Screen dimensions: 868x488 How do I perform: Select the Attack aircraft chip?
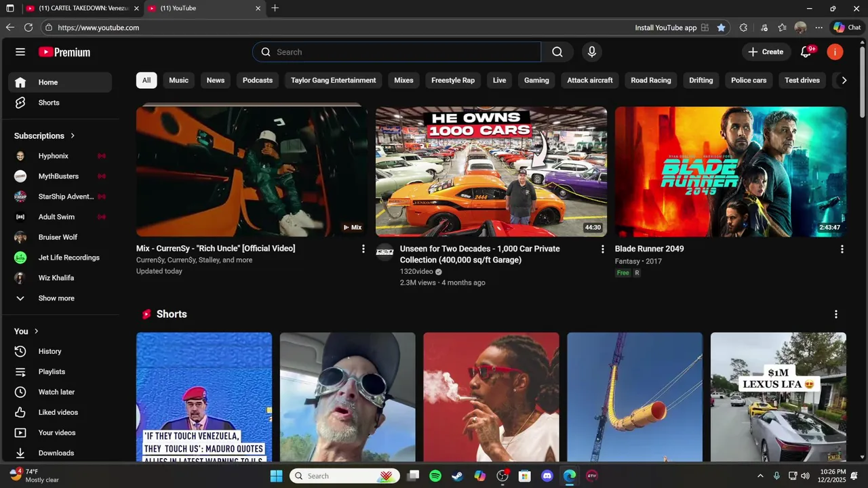(590, 81)
